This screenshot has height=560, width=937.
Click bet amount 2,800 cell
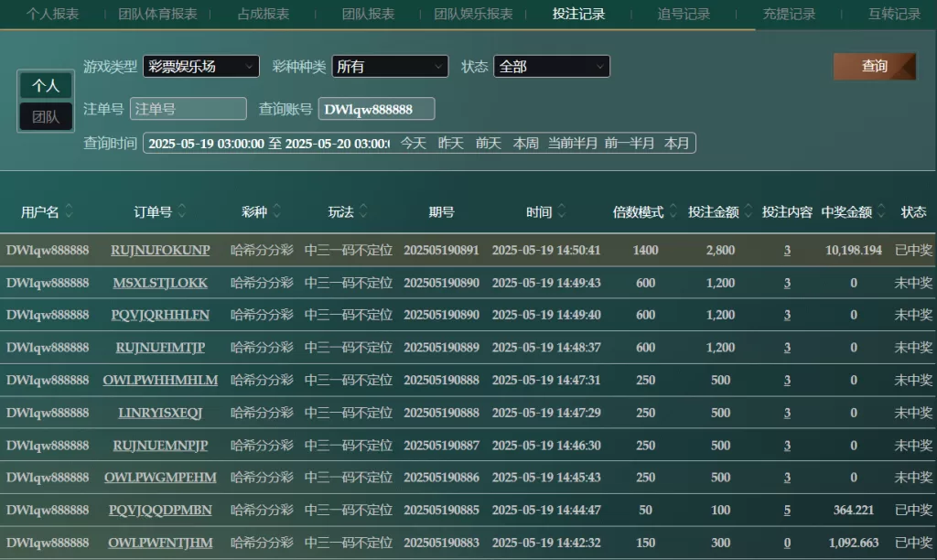click(720, 251)
